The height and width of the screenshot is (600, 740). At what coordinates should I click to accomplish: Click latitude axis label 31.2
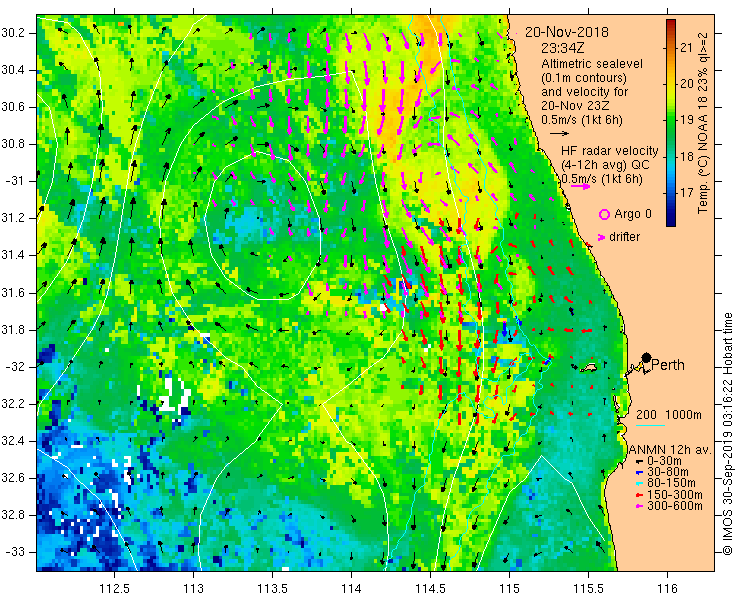(13, 219)
